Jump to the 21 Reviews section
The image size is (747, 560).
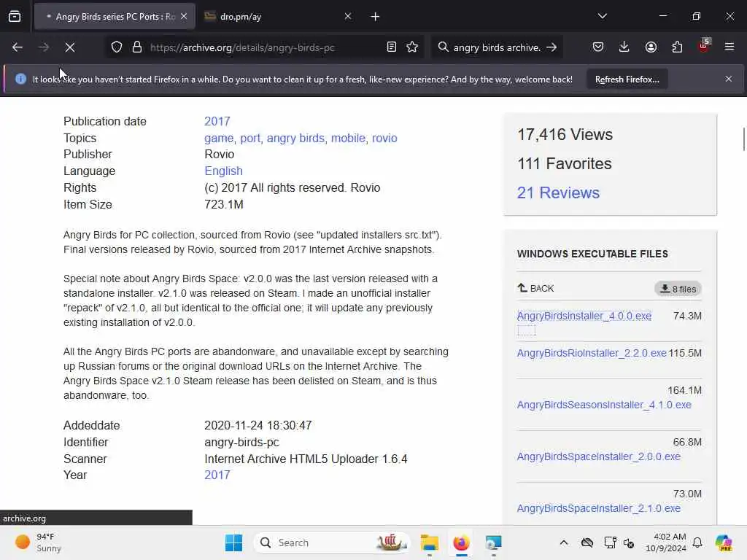pos(558,192)
